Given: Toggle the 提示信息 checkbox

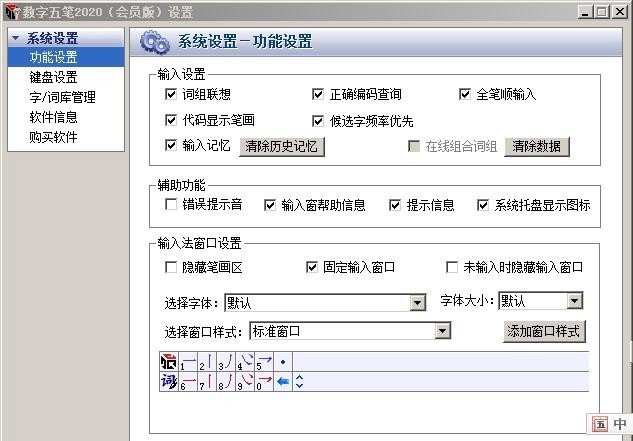Looking at the screenshot, I should [x=394, y=205].
